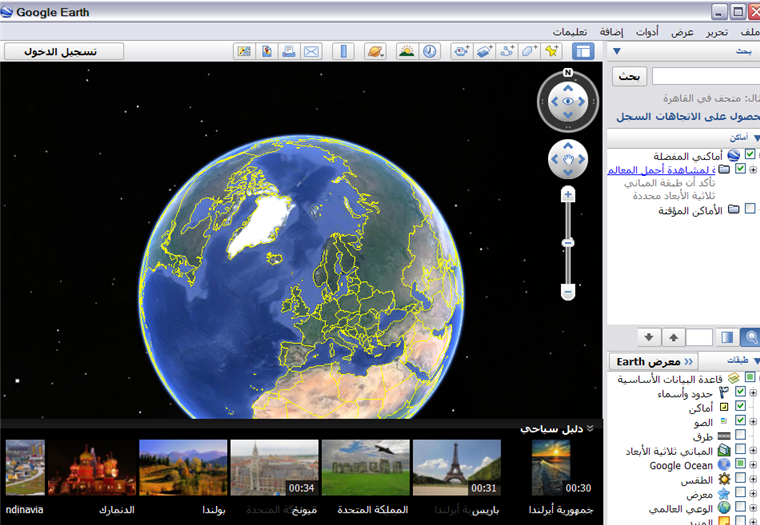The width and height of the screenshot is (760, 525).
Task: Hide the sidebar using toolbar icon
Action: click(x=583, y=51)
